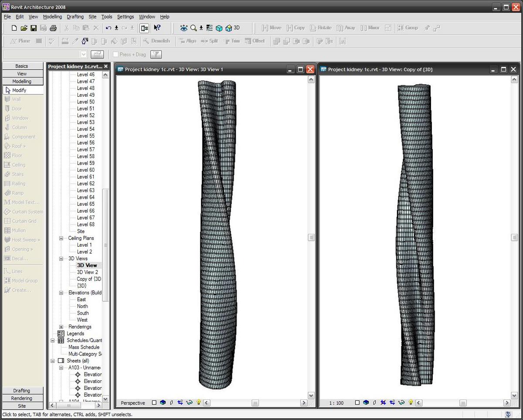Click the What's This help cursor icon
Viewport: 523px width, 420px height.
click(x=157, y=28)
